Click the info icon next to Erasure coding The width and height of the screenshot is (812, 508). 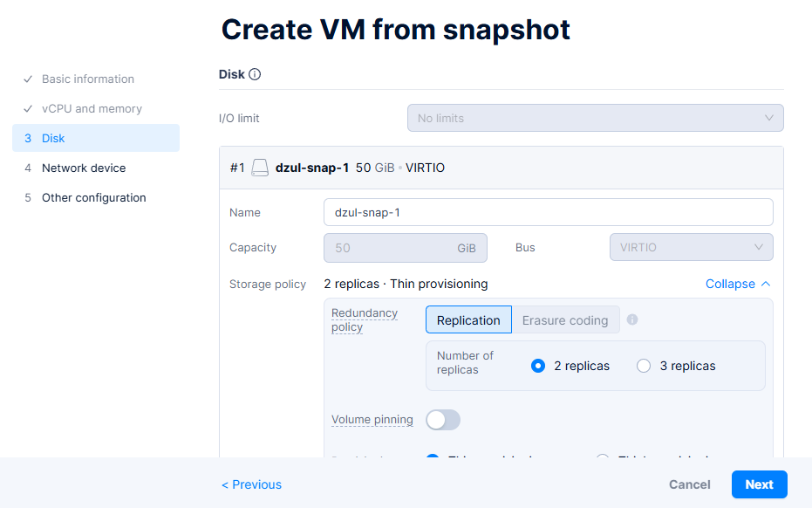click(x=632, y=319)
